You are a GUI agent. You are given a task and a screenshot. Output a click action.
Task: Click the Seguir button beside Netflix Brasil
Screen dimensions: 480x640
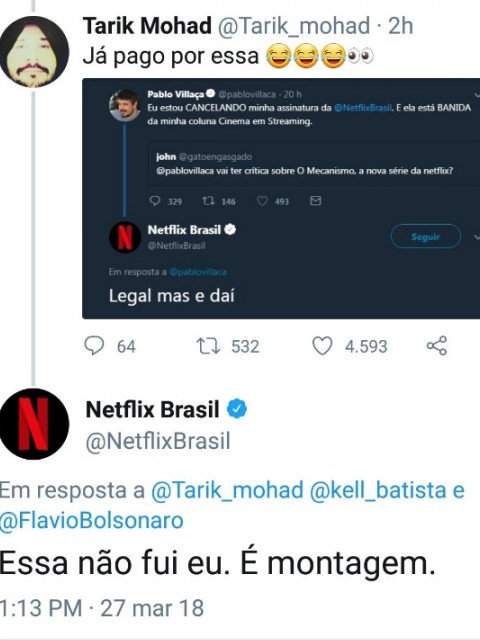[x=426, y=236]
